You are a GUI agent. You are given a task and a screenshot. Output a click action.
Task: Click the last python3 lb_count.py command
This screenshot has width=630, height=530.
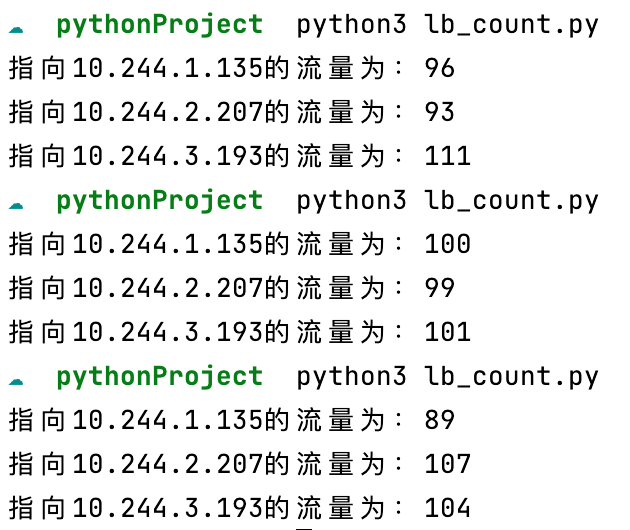(x=448, y=377)
